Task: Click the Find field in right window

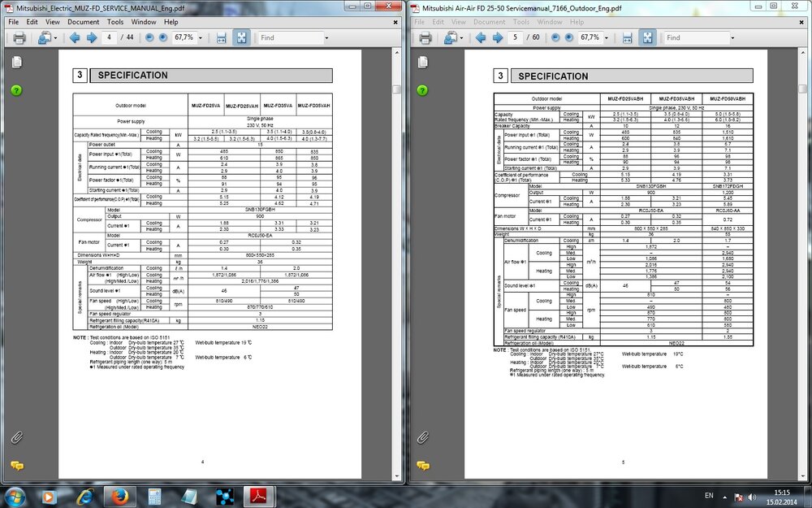Action: coord(696,37)
